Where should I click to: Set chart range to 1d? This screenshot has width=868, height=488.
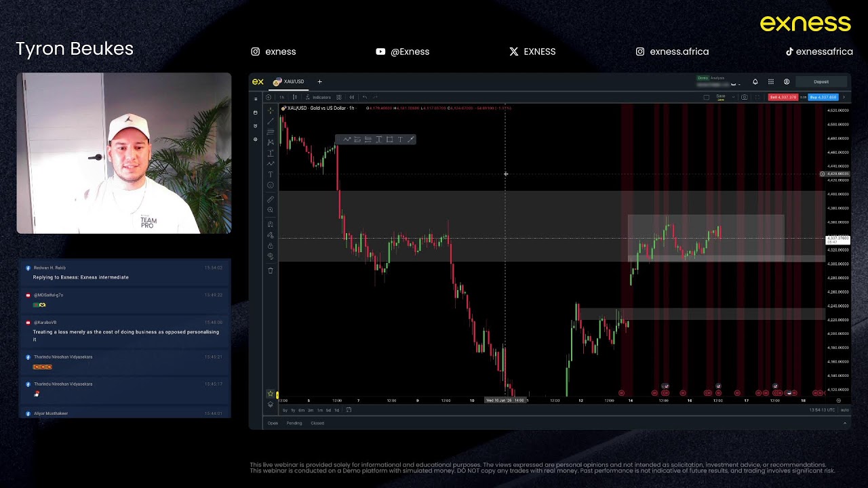click(x=337, y=410)
